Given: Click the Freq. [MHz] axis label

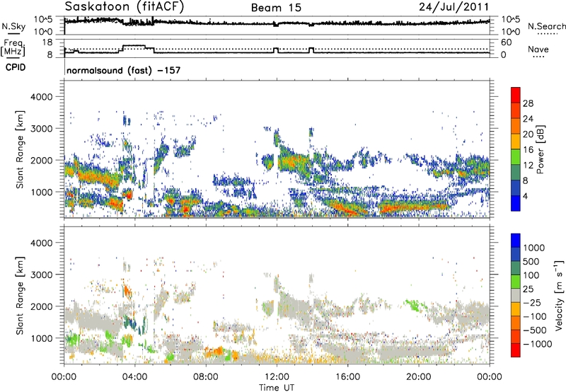Looking at the screenshot, I should pyautogui.click(x=13, y=47).
